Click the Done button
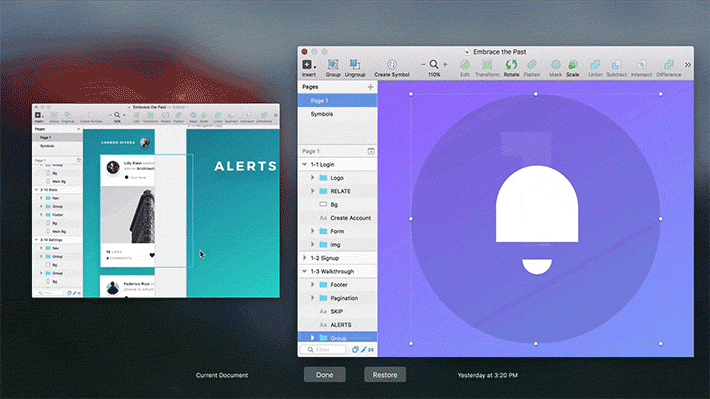The height and width of the screenshot is (399, 710). pos(325,375)
